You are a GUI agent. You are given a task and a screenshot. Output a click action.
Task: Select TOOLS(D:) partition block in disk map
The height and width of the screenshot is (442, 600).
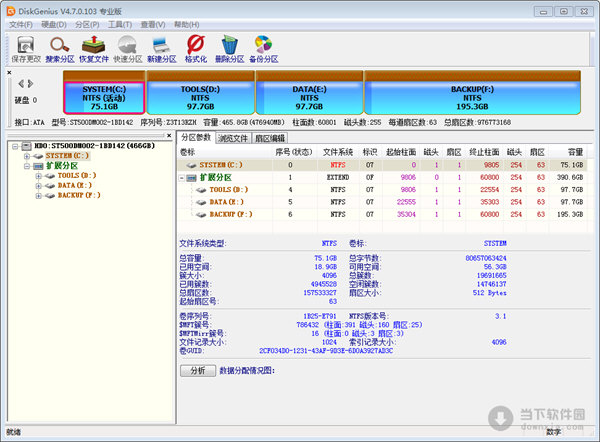201,93
